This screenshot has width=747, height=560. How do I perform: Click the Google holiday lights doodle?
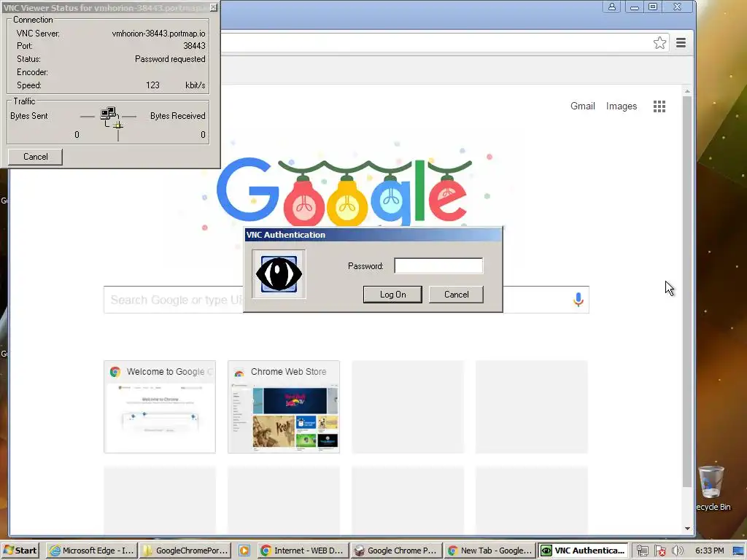345,192
